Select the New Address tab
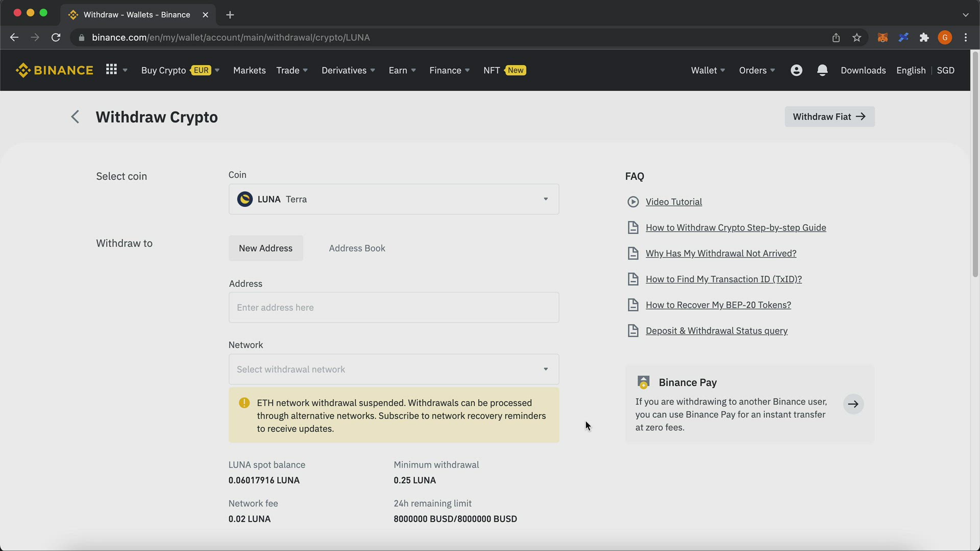Viewport: 980px width, 551px height. point(265,248)
